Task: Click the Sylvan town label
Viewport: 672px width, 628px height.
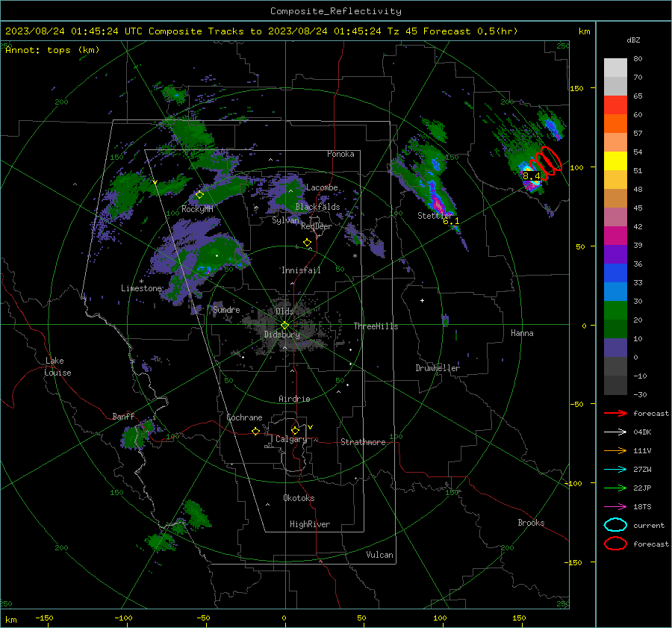Action: pyautogui.click(x=285, y=220)
